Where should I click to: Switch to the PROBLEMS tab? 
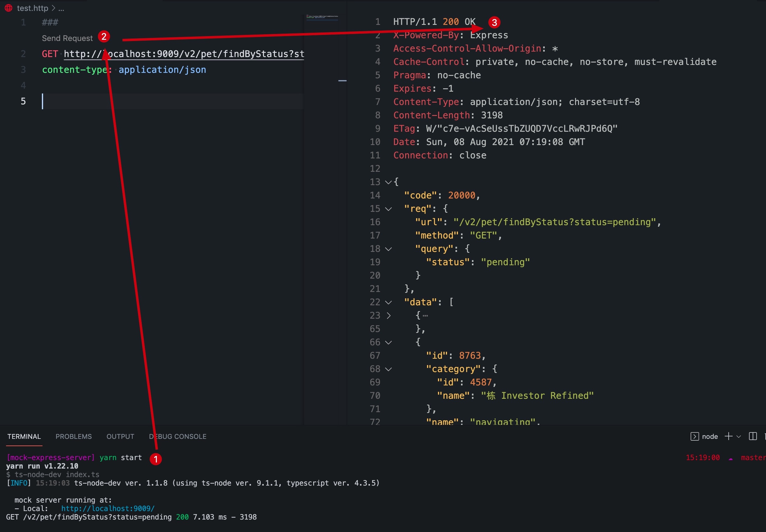[x=73, y=436]
